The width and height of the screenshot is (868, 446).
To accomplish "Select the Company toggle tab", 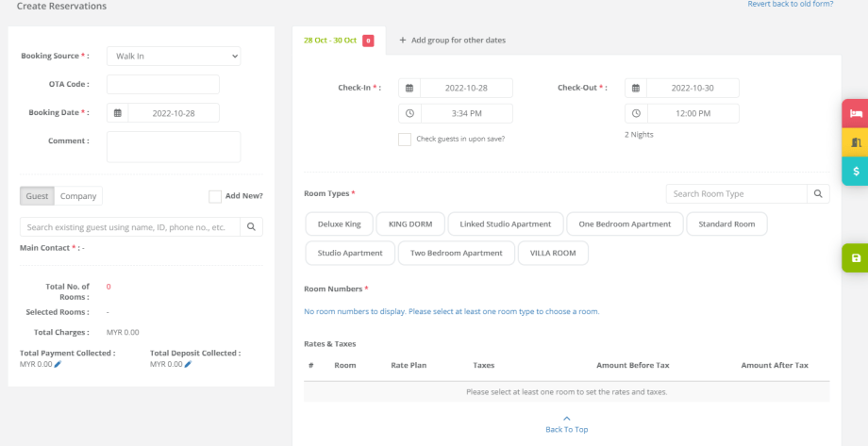I will click(78, 196).
